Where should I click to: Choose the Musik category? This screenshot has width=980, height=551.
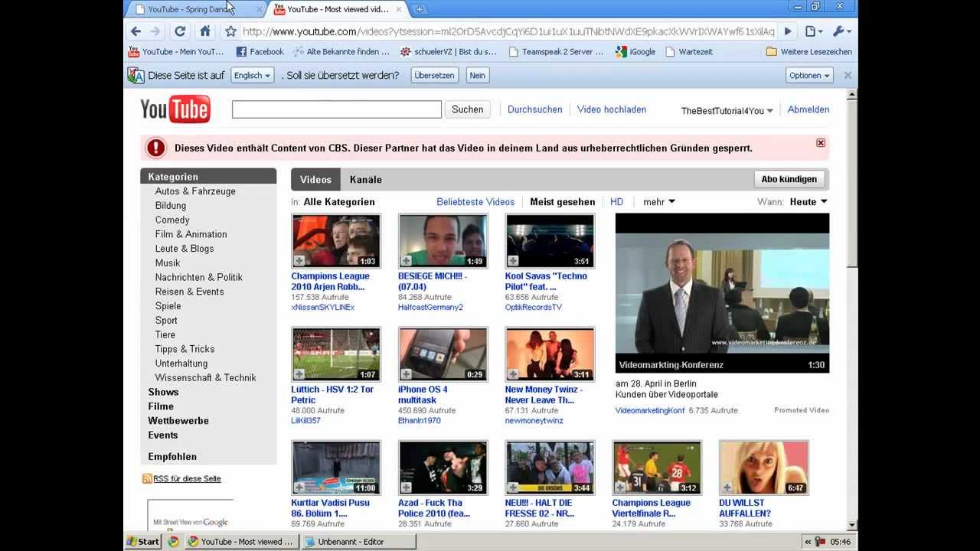(168, 262)
